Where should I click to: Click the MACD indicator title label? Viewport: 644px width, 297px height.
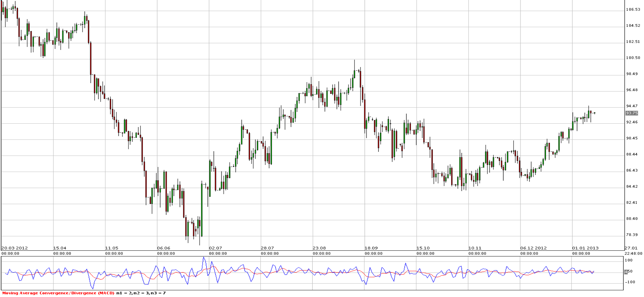click(x=58, y=293)
